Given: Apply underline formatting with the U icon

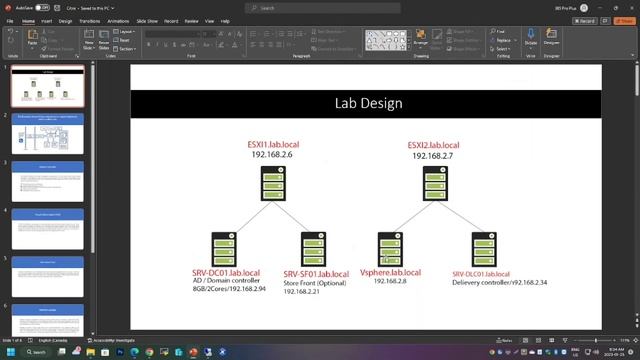Looking at the screenshot, I should click(166, 45).
